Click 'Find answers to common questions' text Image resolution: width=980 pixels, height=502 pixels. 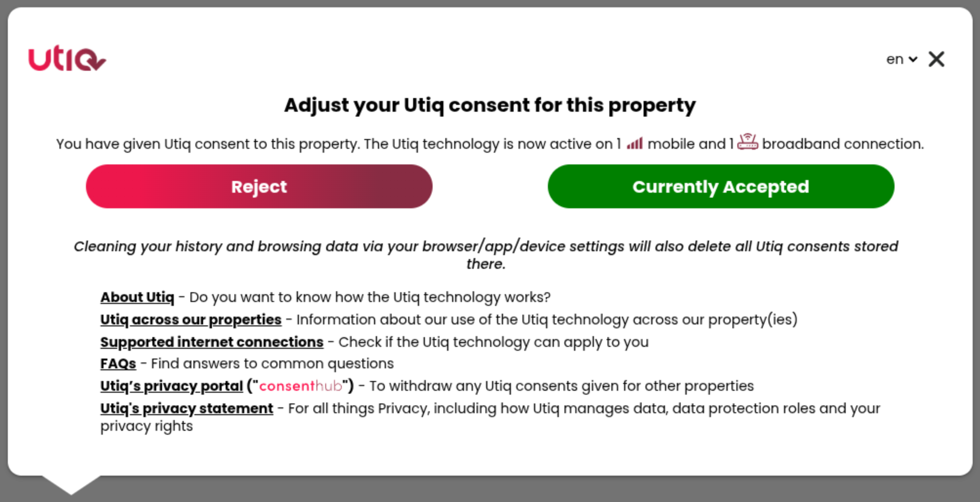(x=272, y=364)
